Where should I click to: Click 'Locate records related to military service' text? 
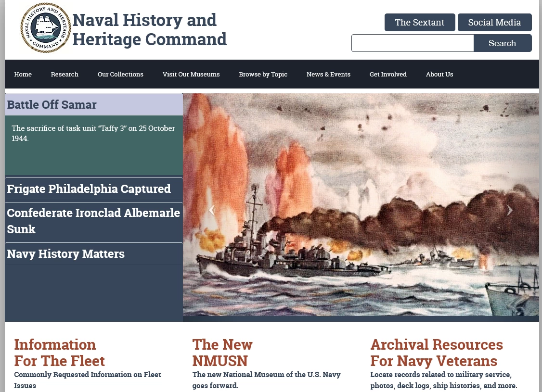(441, 375)
